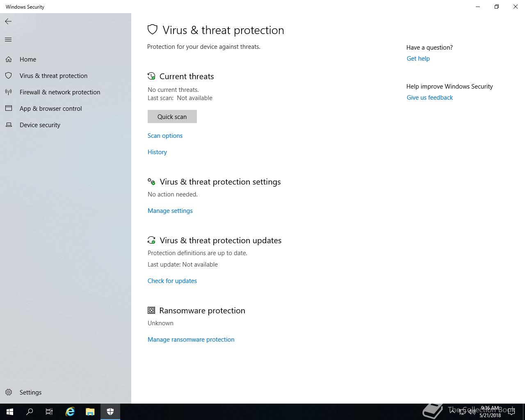Click 'Virus & threat protection updates' heading
Viewport: 525px width, 420px height.
click(221, 240)
